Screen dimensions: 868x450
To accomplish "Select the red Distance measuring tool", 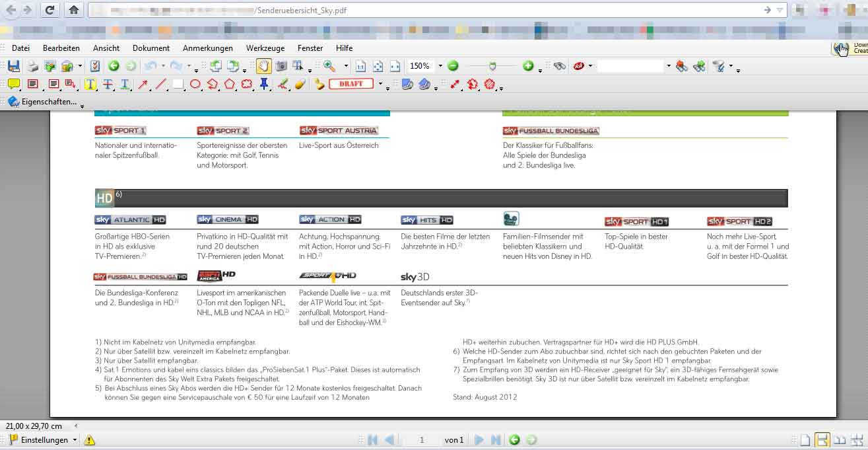I will click(x=455, y=84).
